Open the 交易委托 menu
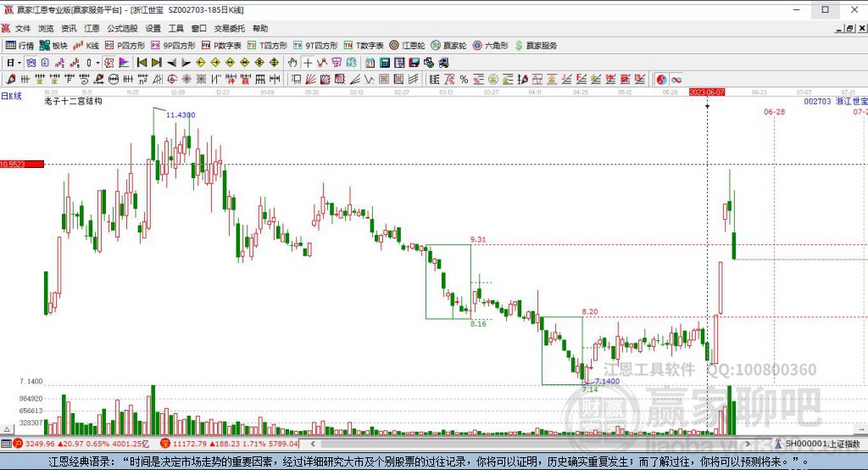The height and width of the screenshot is (470, 868). 230,28
